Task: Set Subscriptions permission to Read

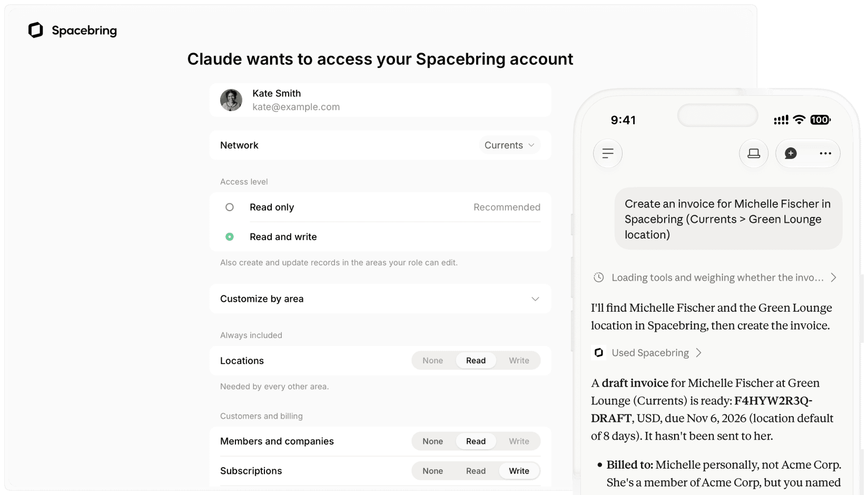Action: pos(476,471)
